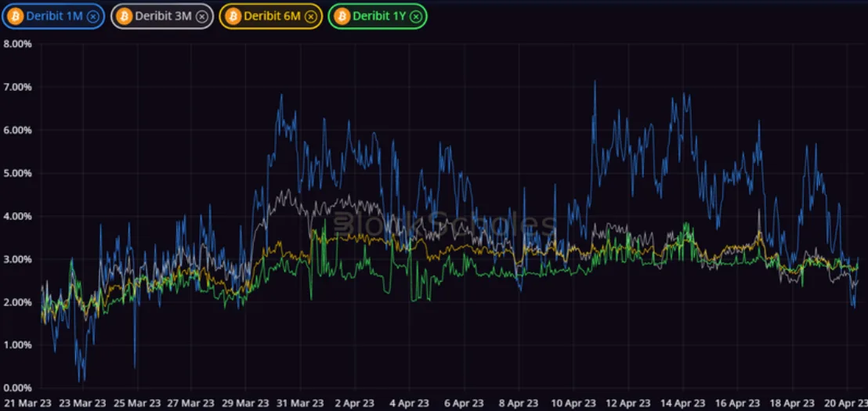Click the 3.00% y-axis label
This screenshot has height=411, width=868.
coord(17,259)
